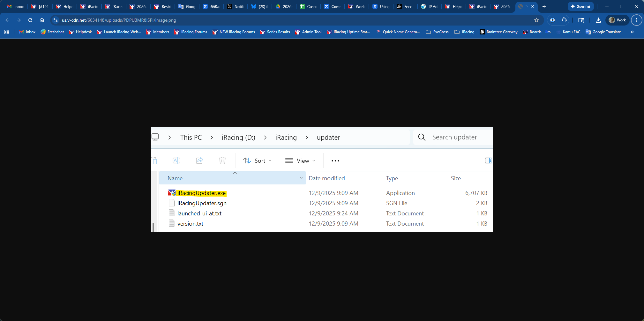The width and height of the screenshot is (644, 321).
Task: Click iRacingUpdater.sgn file name in image
Action: 202,203
